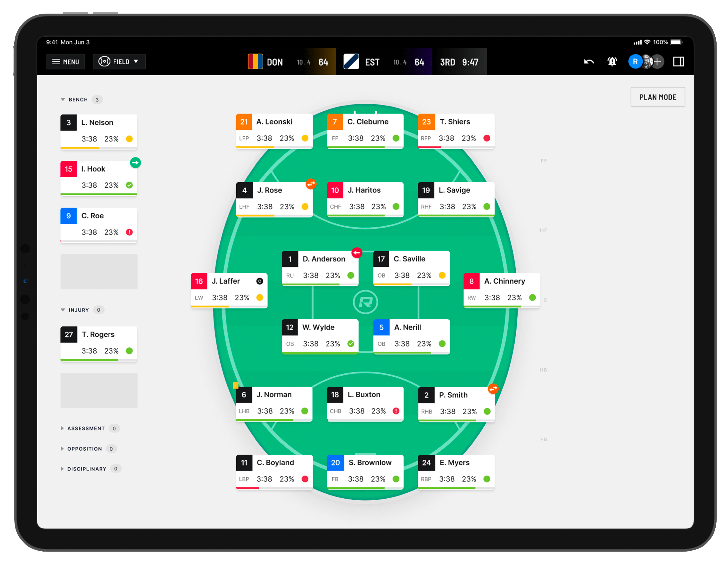Open the MENU

point(66,61)
